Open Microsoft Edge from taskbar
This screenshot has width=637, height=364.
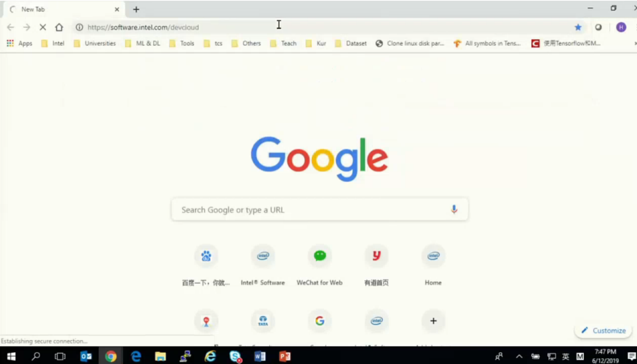(136, 357)
